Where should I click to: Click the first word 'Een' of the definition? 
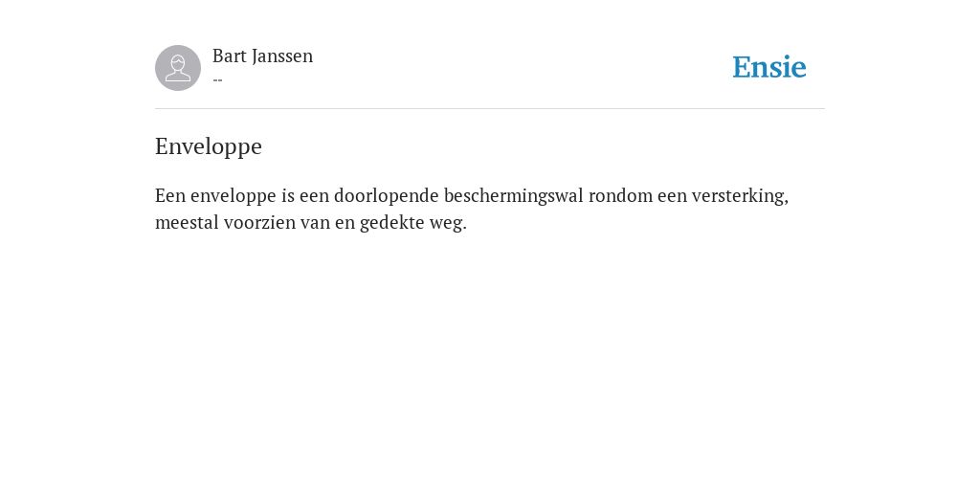(x=170, y=196)
